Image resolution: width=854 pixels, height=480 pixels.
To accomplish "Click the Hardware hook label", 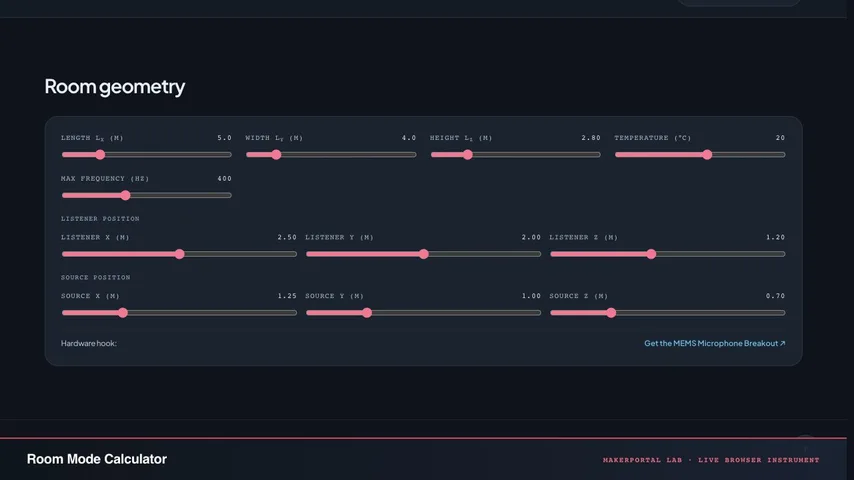I will [89, 343].
